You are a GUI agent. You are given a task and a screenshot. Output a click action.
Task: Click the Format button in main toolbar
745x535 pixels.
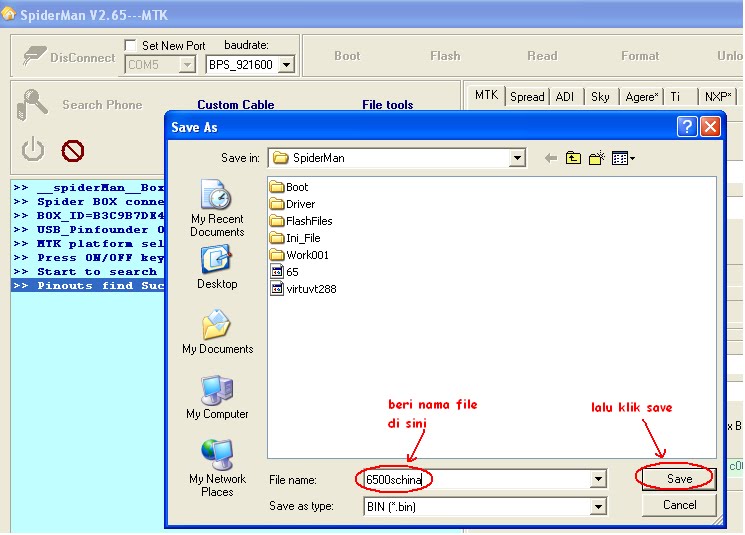click(x=640, y=56)
